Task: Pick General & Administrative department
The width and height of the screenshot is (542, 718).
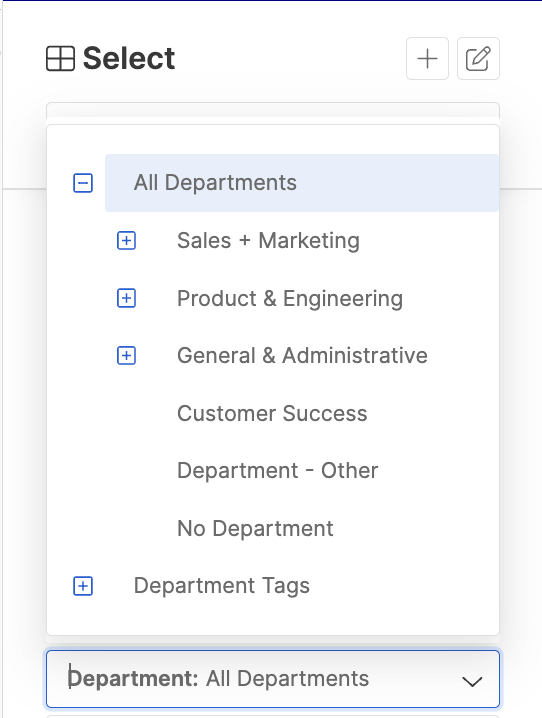Action: click(x=302, y=355)
